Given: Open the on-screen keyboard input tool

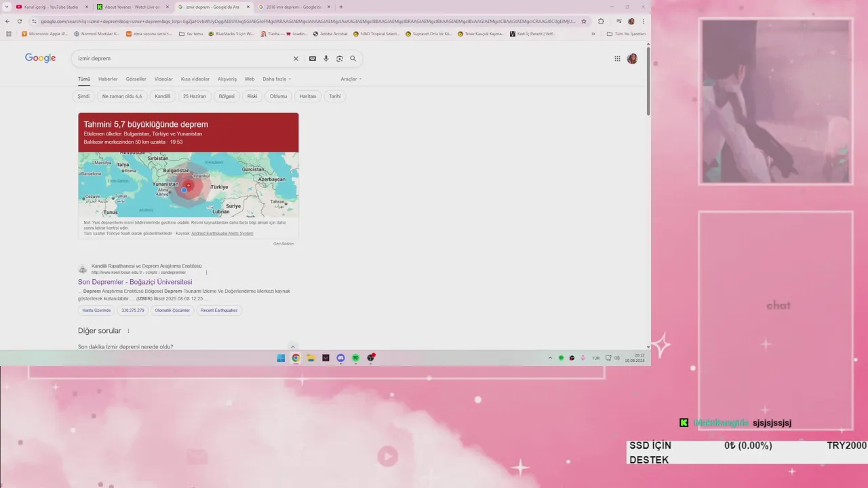Looking at the screenshot, I should pyautogui.click(x=313, y=59).
